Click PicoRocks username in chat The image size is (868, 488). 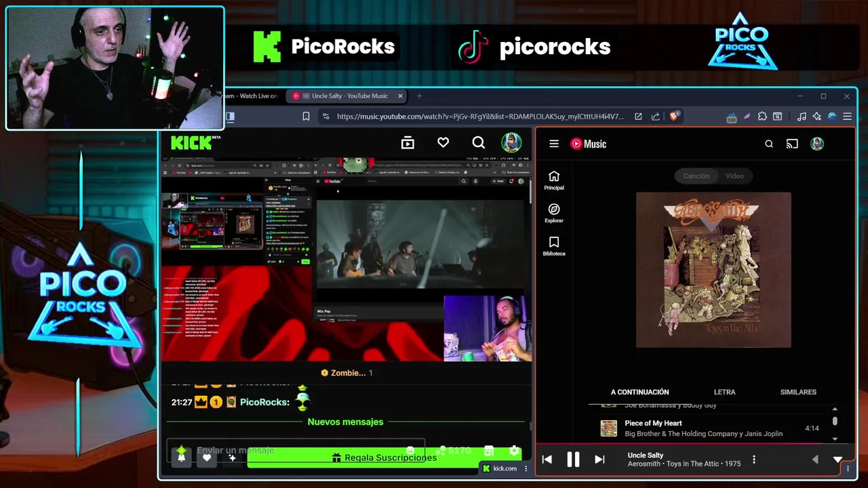(264, 402)
